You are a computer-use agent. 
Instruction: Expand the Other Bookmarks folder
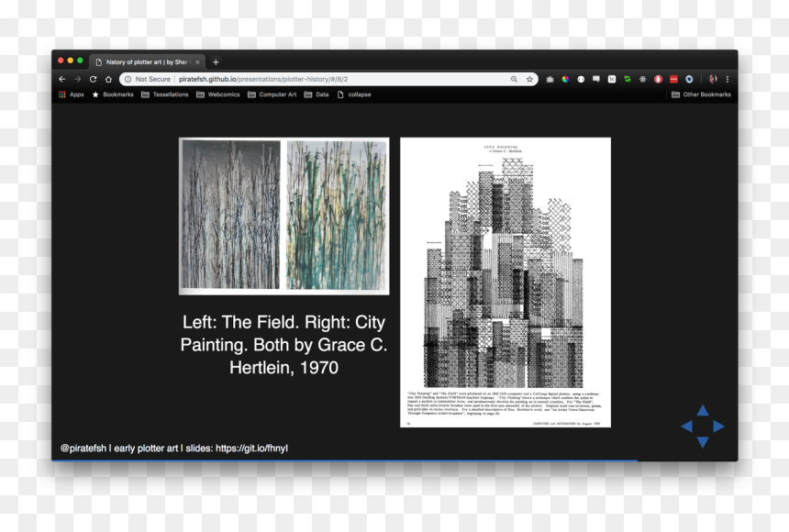701,94
